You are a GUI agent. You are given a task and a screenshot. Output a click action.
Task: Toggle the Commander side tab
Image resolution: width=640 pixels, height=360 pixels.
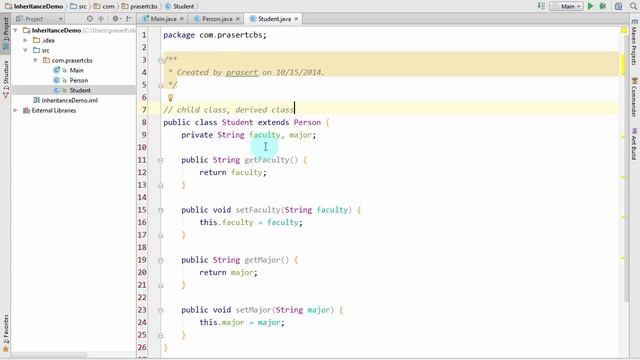(634, 97)
